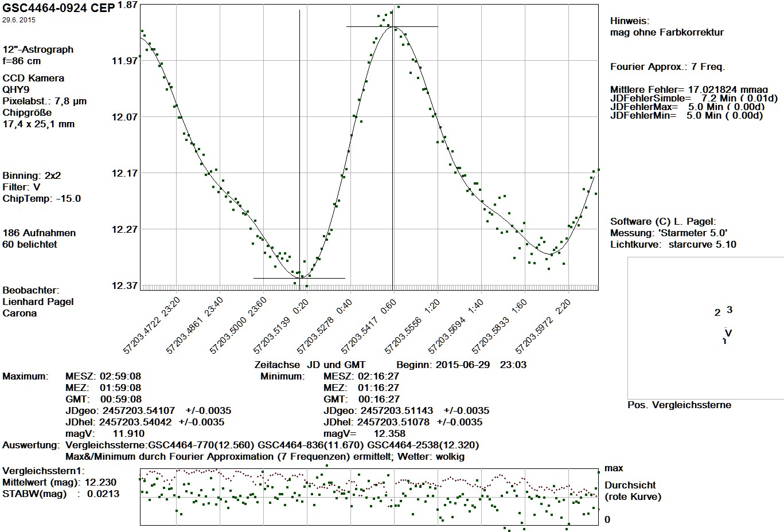The height and width of the screenshot is (532, 784).
Task: Select x-axis label '57203.5972 2:20'
Action: click(544, 325)
